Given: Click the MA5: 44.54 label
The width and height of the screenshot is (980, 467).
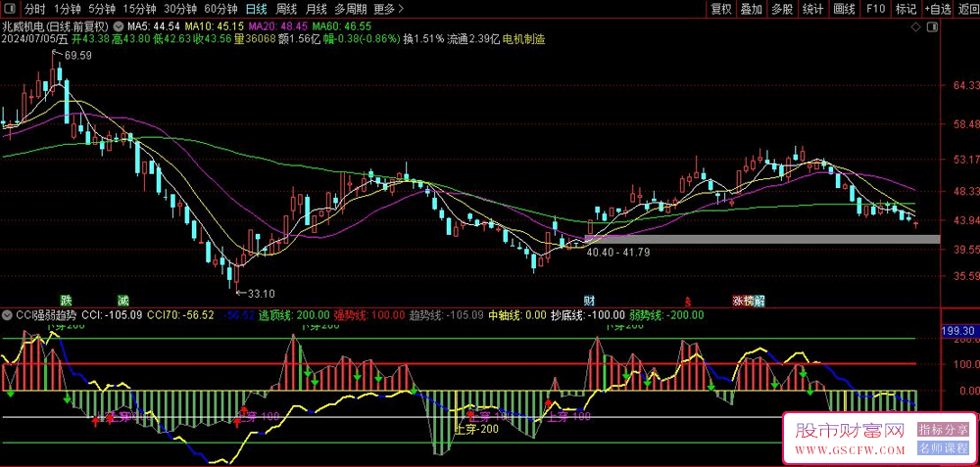Looking at the screenshot, I should 154,26.
